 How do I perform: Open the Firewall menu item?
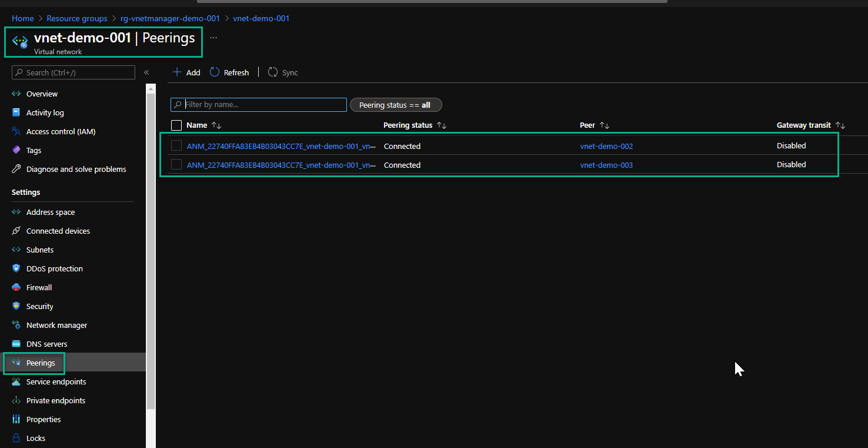39,287
